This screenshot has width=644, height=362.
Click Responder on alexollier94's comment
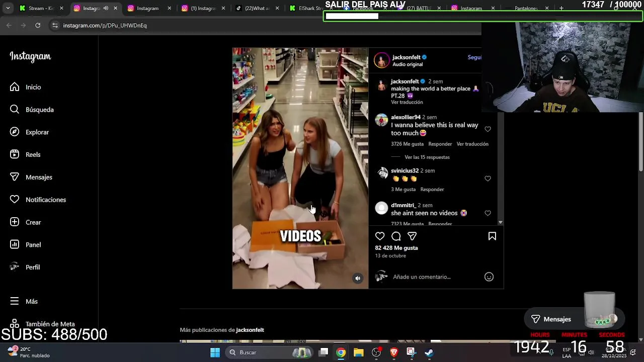click(440, 144)
